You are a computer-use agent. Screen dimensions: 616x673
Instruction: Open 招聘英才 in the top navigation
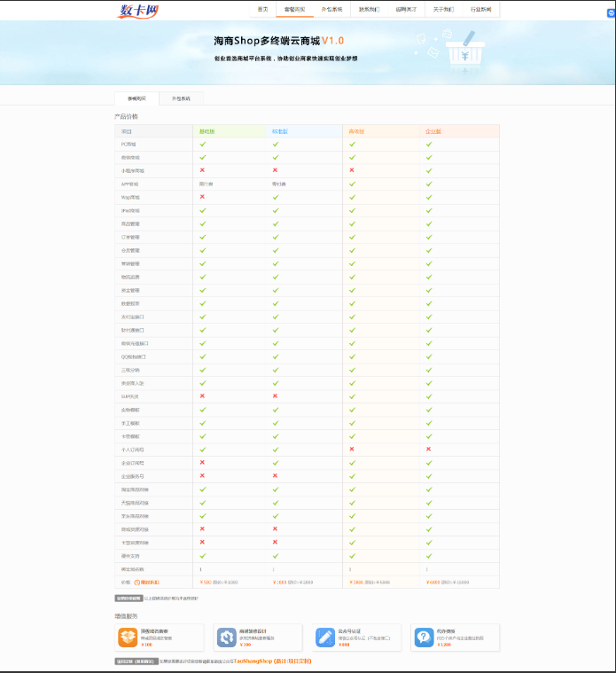[x=406, y=10]
